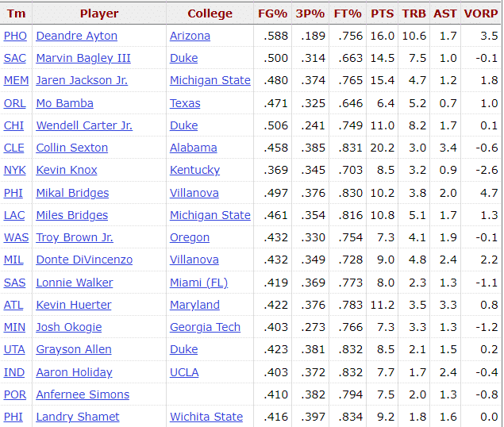
Task: Click the PHO team link
Action: [15, 36]
